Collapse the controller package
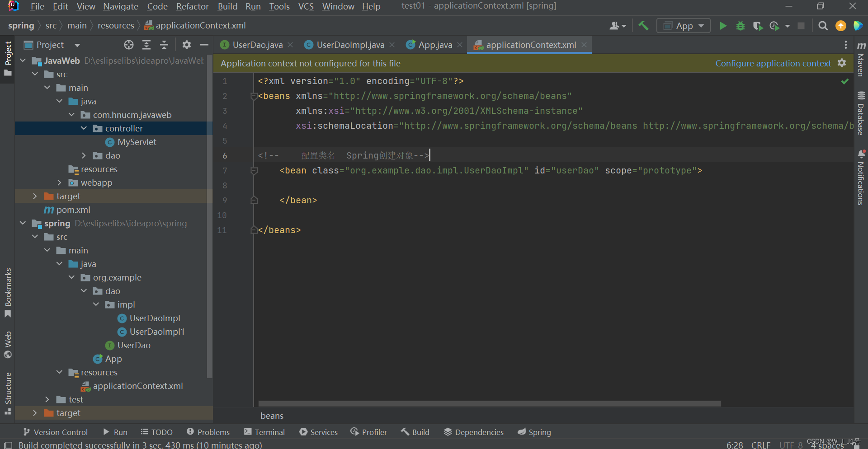The width and height of the screenshot is (868, 449). (84, 128)
